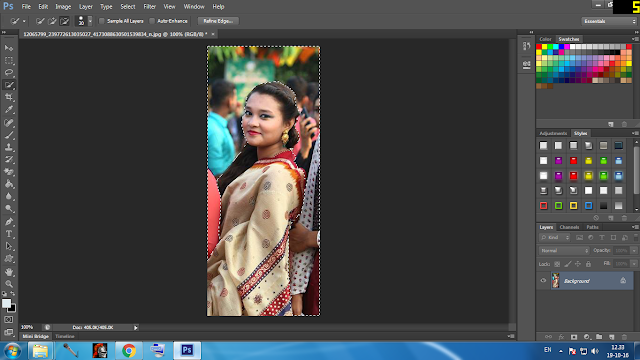640x360 pixels.
Task: Select the Eyedropper tool
Action: [9, 109]
